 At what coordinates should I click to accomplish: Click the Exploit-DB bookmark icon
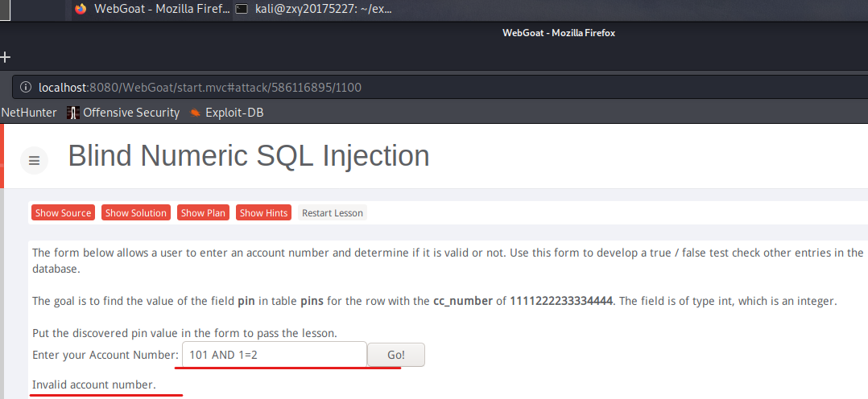(195, 113)
